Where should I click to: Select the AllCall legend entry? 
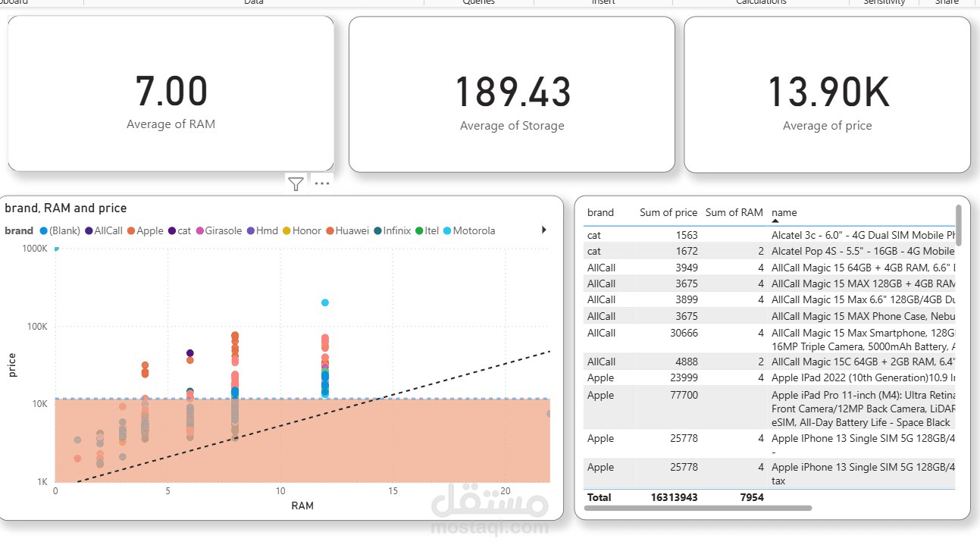104,230
